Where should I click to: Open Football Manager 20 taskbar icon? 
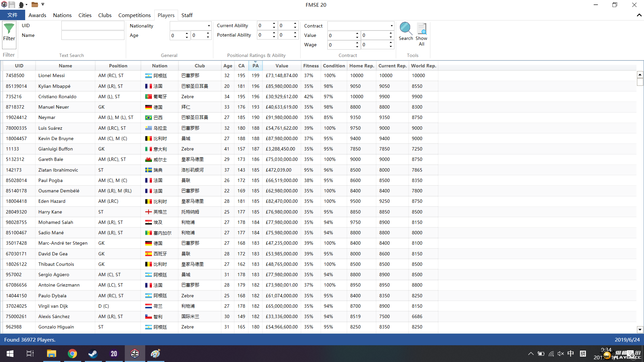114,354
